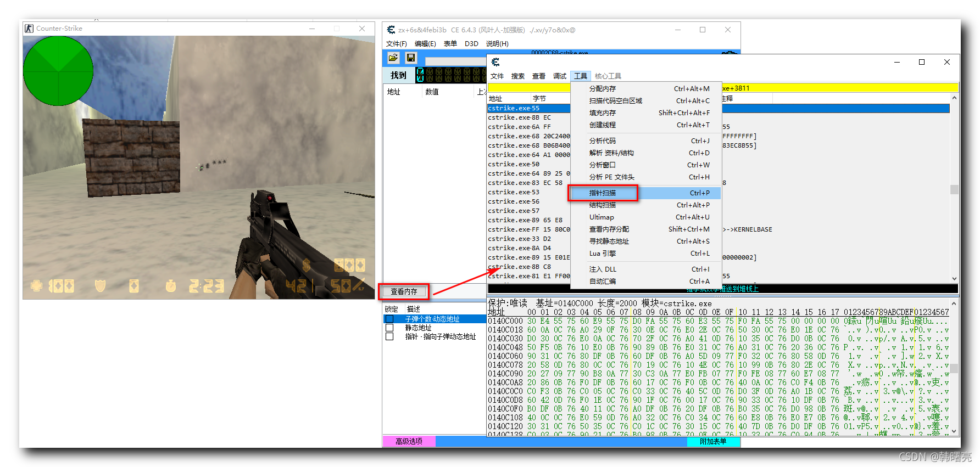Open the 核心工具 menu
This screenshot has width=980, height=467.
click(x=608, y=76)
